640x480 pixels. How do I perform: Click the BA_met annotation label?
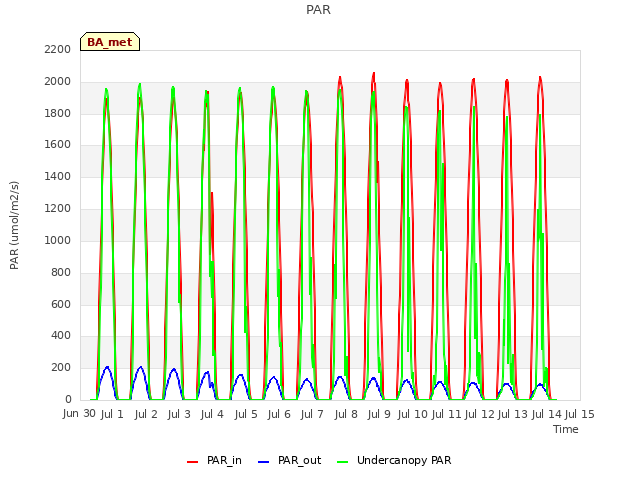pos(110,42)
